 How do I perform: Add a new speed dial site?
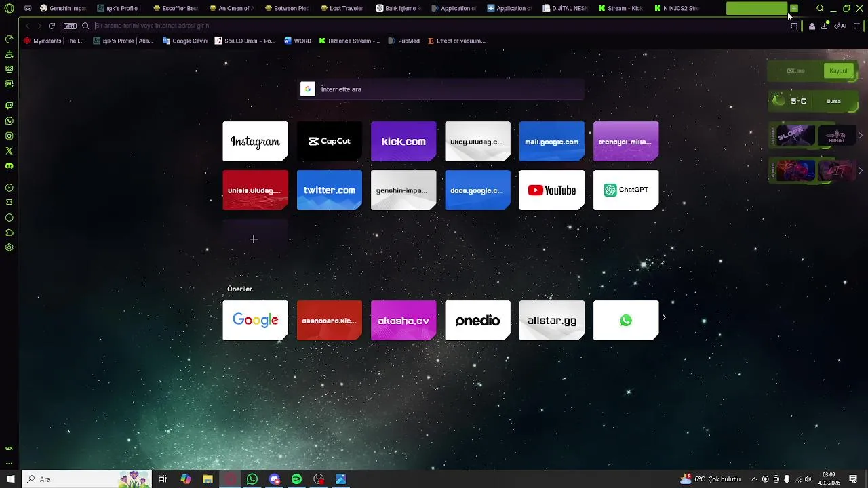click(255, 239)
